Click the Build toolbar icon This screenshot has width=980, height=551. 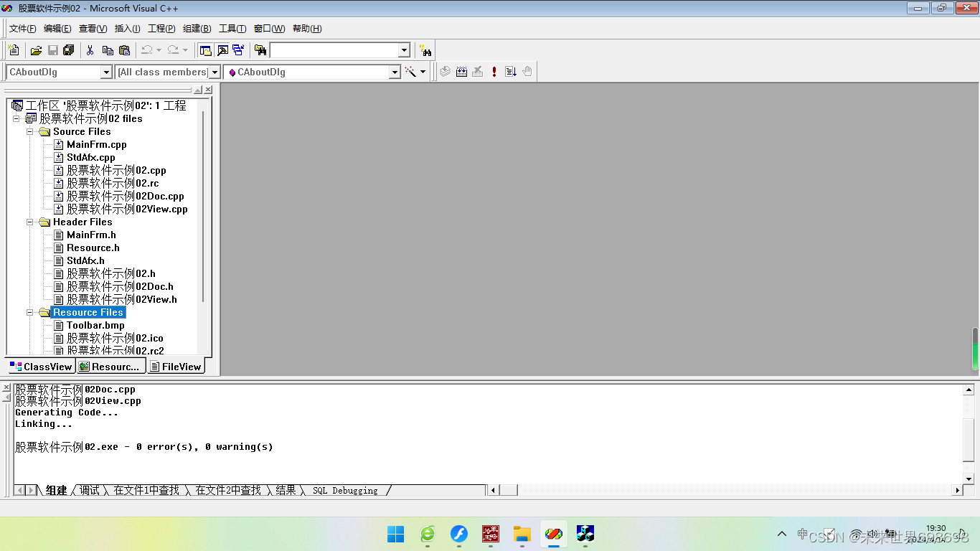461,72
